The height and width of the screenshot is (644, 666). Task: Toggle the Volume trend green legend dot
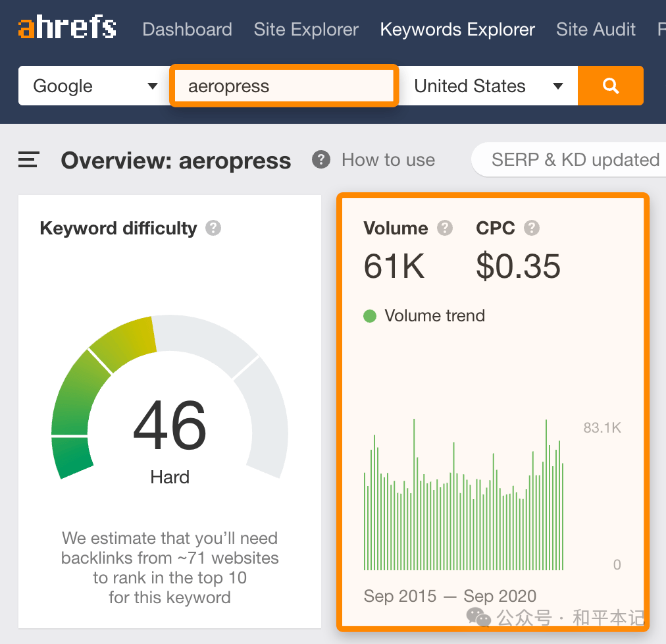[x=370, y=316]
